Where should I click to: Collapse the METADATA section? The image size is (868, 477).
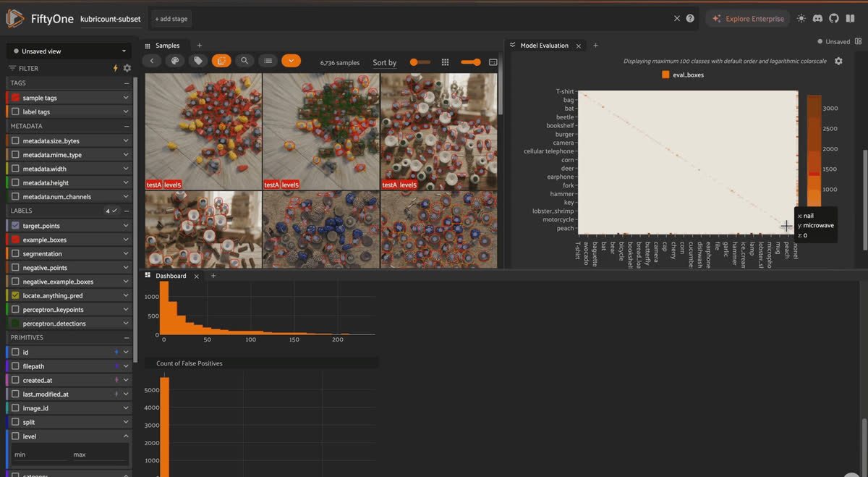[127, 126]
